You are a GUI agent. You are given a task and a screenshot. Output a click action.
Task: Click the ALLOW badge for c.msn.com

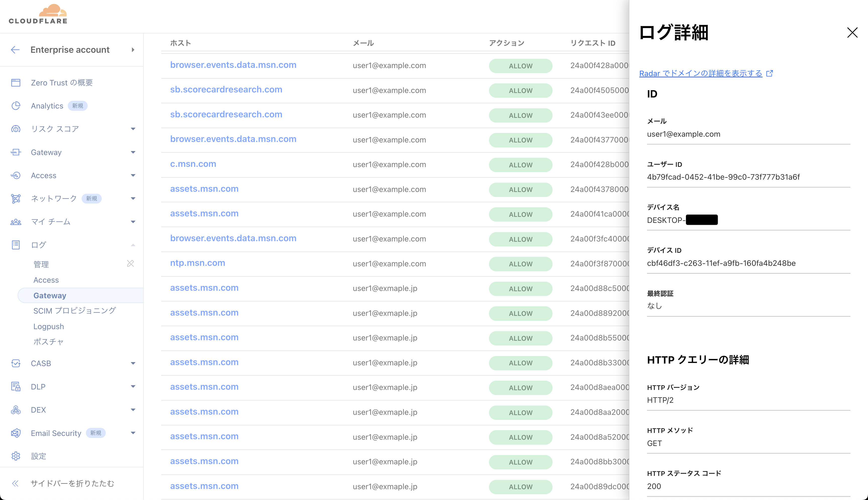(520, 165)
